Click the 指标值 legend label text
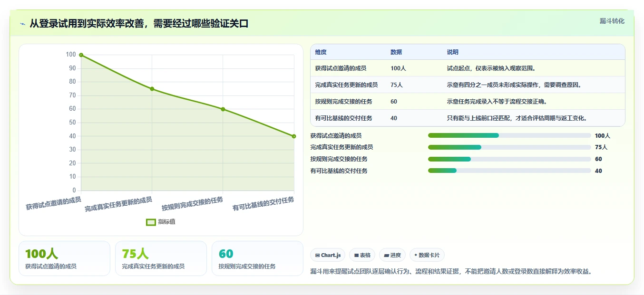The image size is (644, 295). (x=166, y=222)
